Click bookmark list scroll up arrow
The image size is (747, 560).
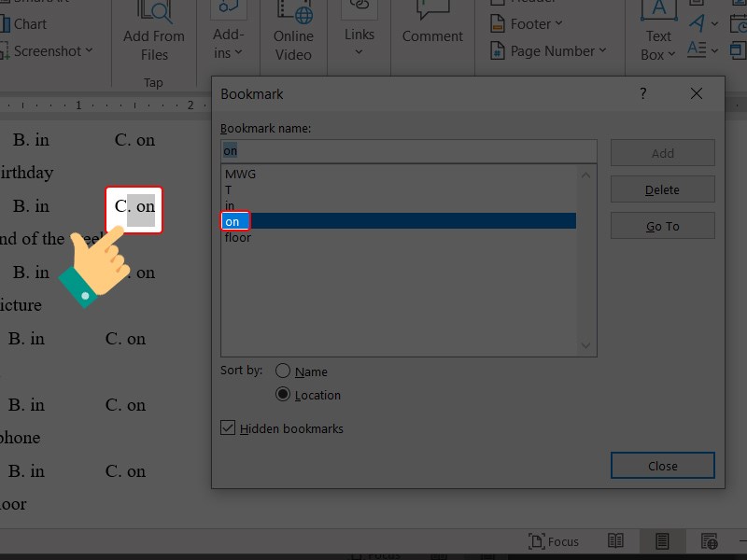point(586,175)
